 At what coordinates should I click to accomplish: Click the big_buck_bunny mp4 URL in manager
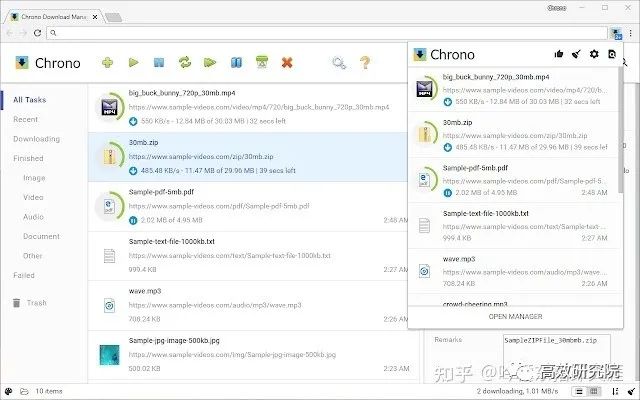click(x=259, y=107)
